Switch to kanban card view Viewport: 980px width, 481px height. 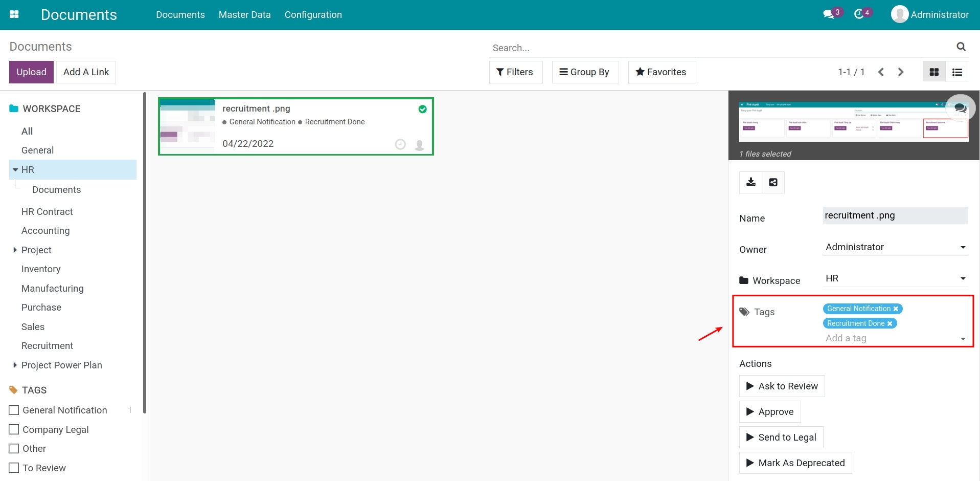(933, 71)
